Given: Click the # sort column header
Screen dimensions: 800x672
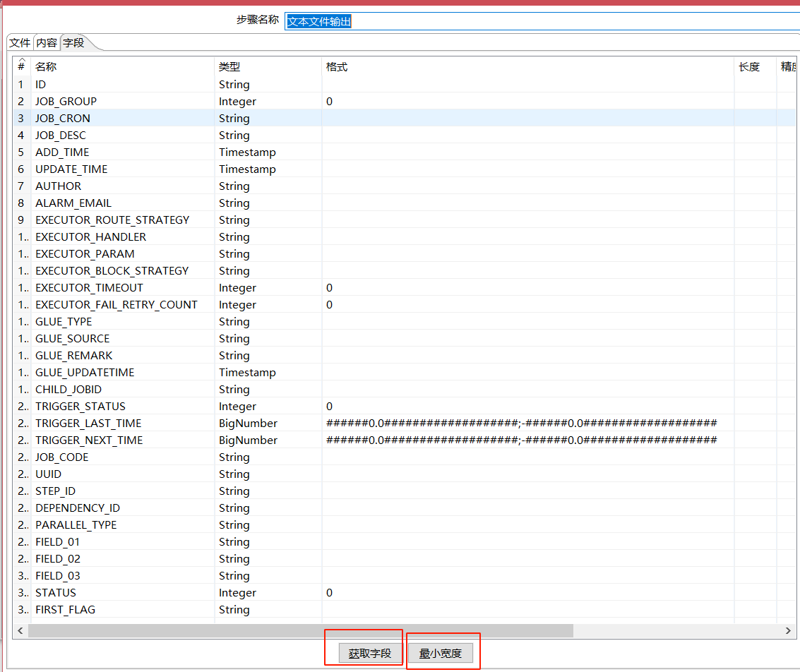Looking at the screenshot, I should pos(21,67).
